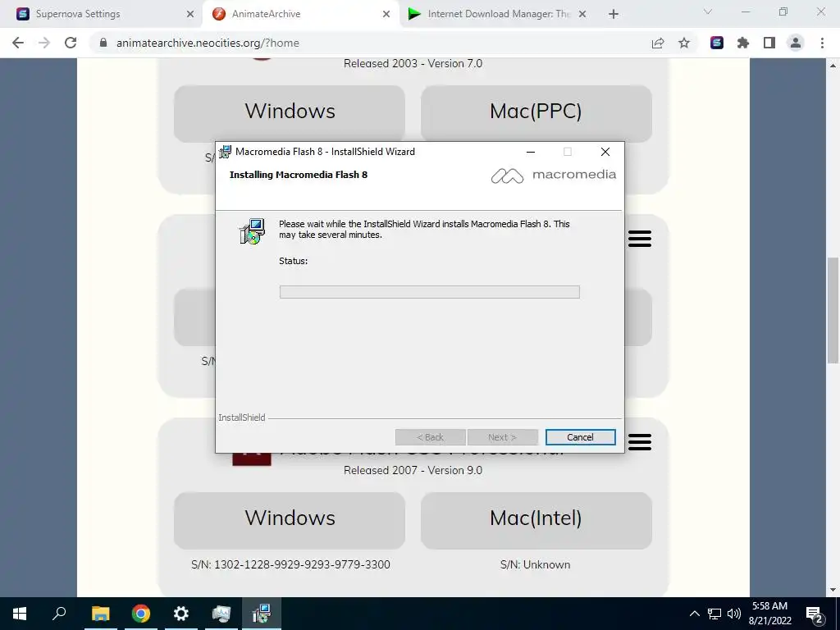
Task: Close the Internet Download Manager tab
Action: (582, 15)
